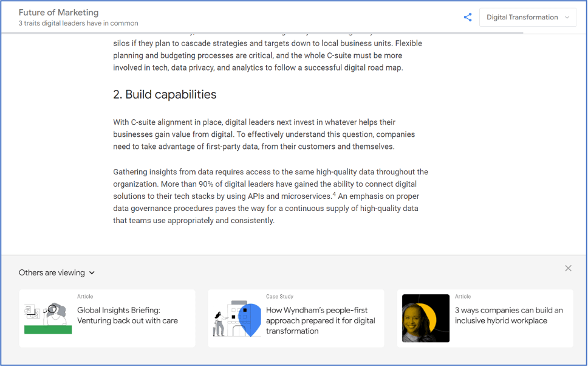Click the share icon in the header
This screenshot has width=588, height=366.
click(x=467, y=18)
